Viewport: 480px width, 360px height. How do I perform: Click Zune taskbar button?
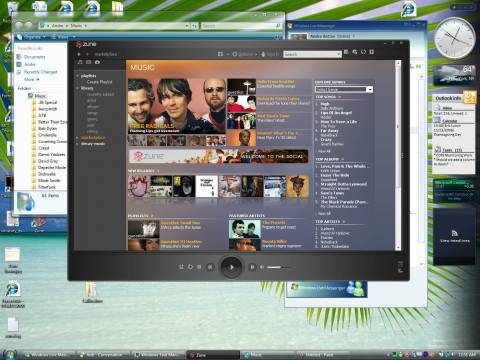[212, 355]
